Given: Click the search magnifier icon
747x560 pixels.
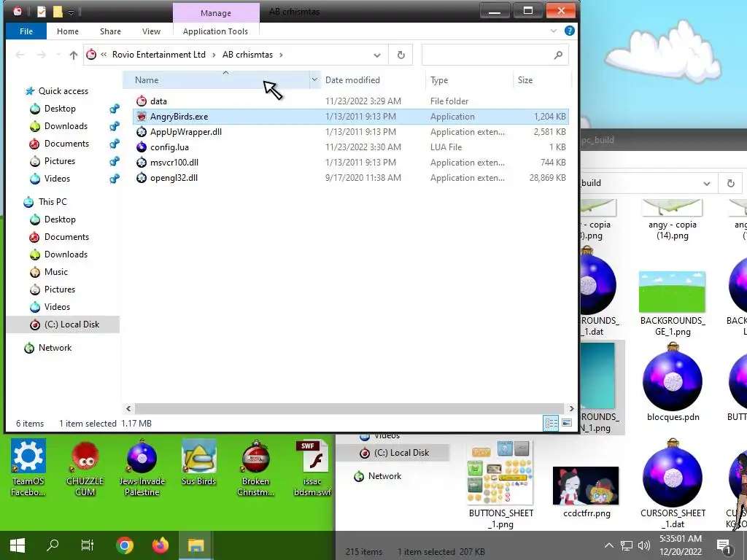Looking at the screenshot, I should click(558, 55).
